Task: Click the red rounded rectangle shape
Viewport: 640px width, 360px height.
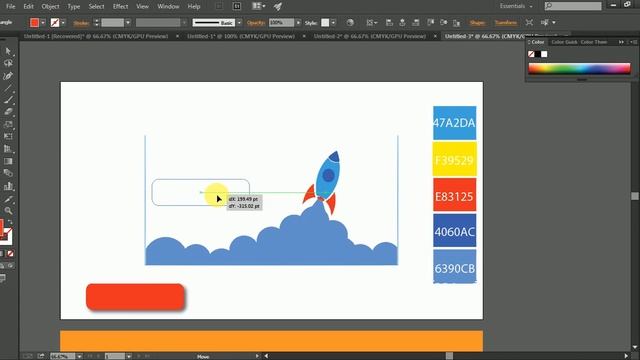Action: tap(136, 297)
